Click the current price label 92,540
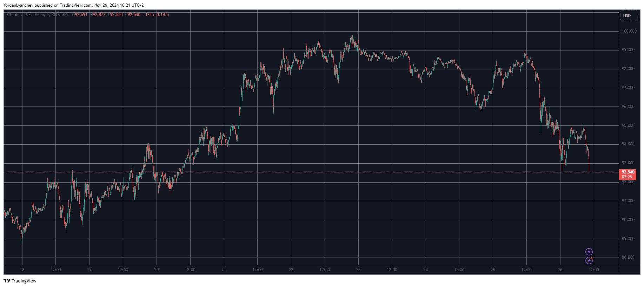 pyautogui.click(x=628, y=172)
